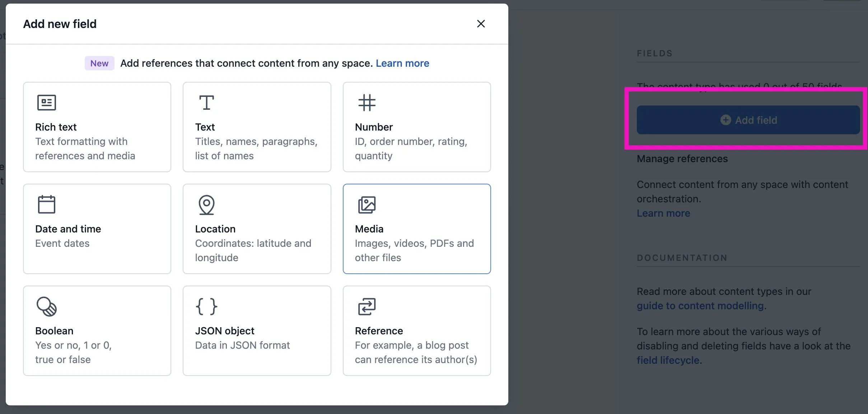
Task: Follow the field lifecycle link
Action: click(668, 360)
